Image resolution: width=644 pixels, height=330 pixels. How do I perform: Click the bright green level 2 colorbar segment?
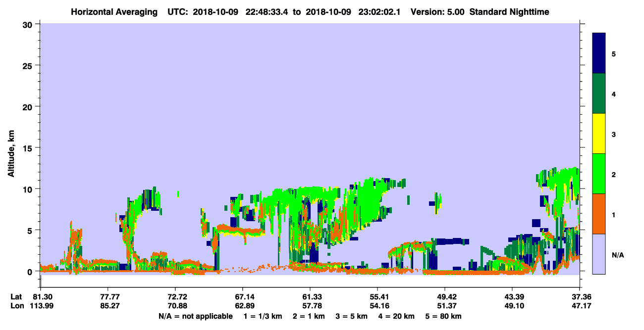tap(599, 174)
